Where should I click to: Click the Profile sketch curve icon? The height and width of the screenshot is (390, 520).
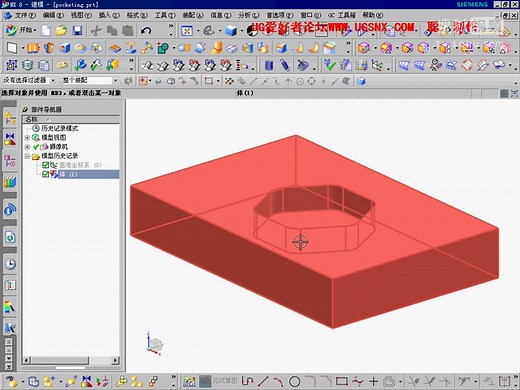(247, 381)
